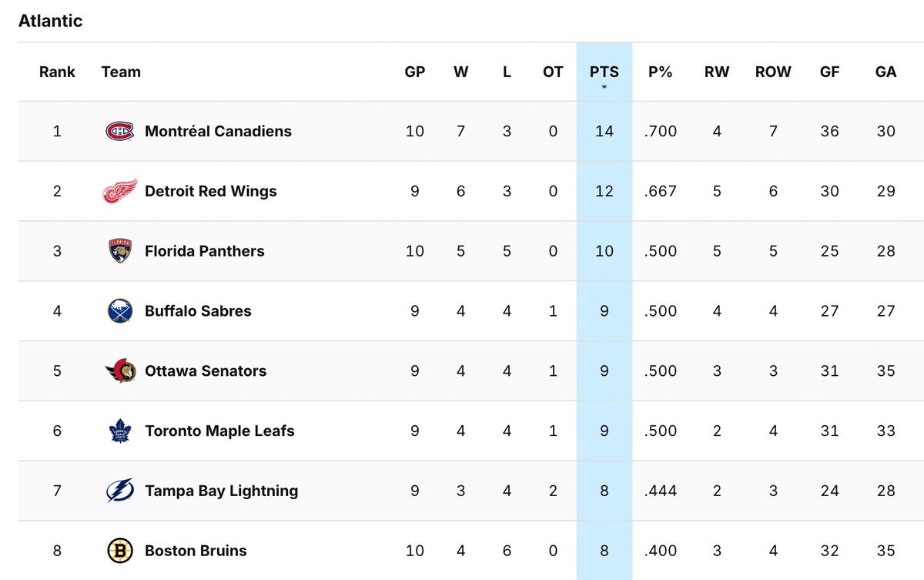The width and height of the screenshot is (924, 580).
Task: Select the Ottawa Senators logo
Action: [119, 370]
